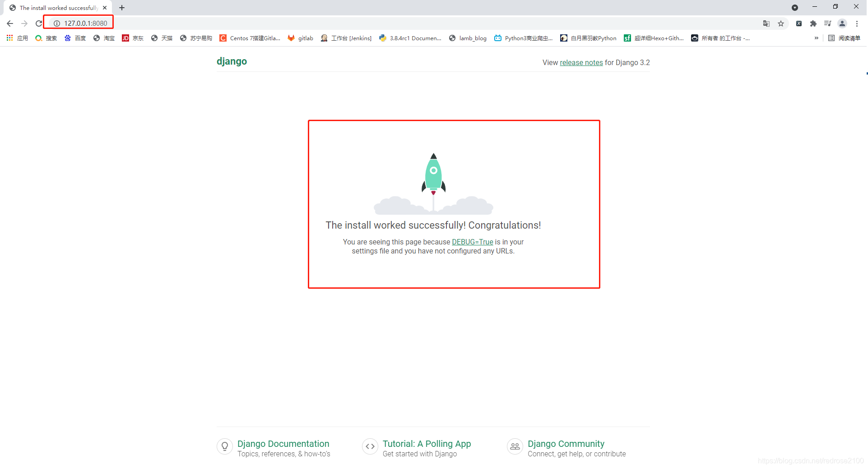Open the Chrome profile avatar
Viewport: 868px width, 469px height.
[842, 23]
